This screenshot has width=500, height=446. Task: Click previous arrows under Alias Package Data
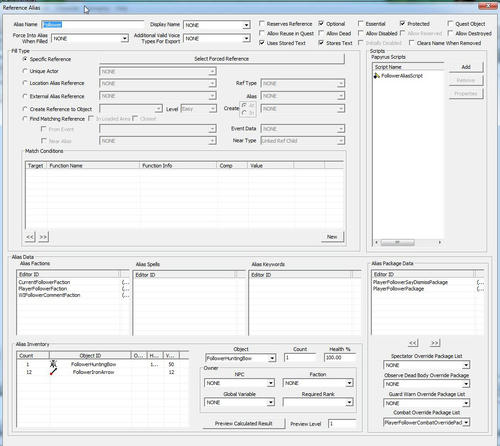413,343
